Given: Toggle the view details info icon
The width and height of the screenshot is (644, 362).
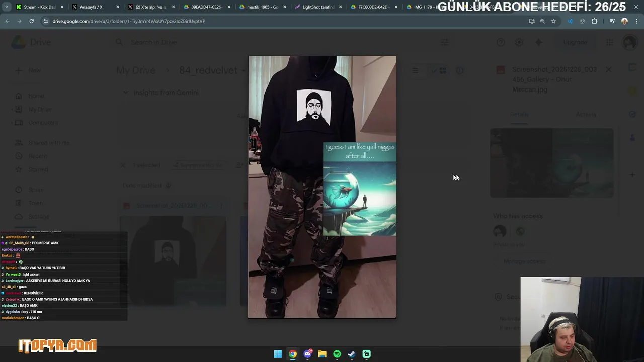Looking at the screenshot, I should (460, 71).
